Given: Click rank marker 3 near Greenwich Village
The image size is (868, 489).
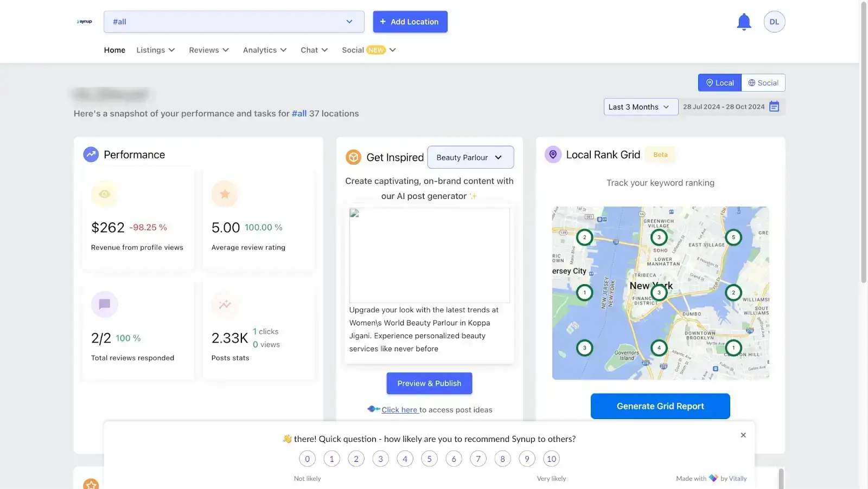Looking at the screenshot, I should (x=659, y=237).
